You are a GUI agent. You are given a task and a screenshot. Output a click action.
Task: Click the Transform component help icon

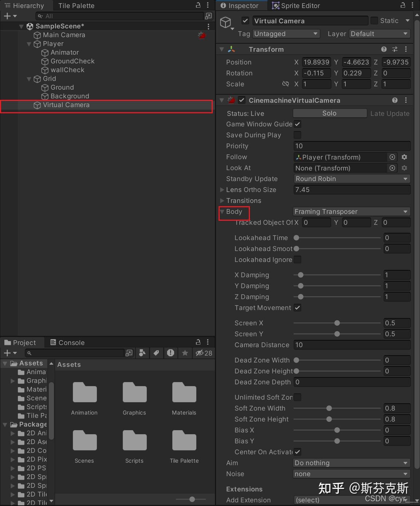tap(384, 49)
